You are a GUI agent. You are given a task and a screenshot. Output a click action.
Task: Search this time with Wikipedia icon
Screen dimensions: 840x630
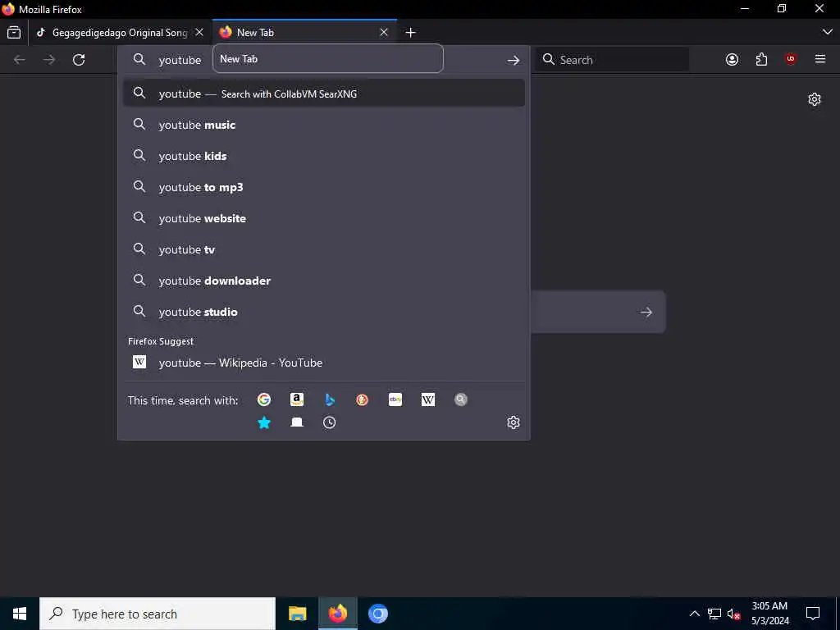(428, 399)
